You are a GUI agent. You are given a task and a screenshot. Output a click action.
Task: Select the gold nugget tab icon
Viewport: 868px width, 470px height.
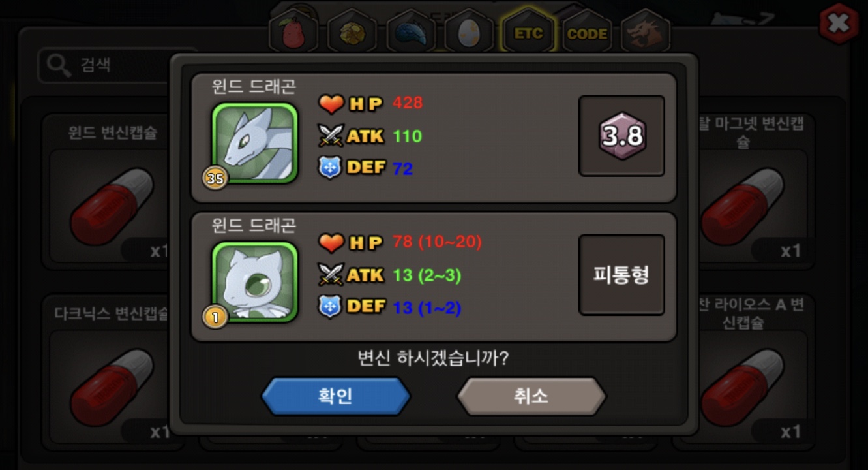pyautogui.click(x=352, y=33)
